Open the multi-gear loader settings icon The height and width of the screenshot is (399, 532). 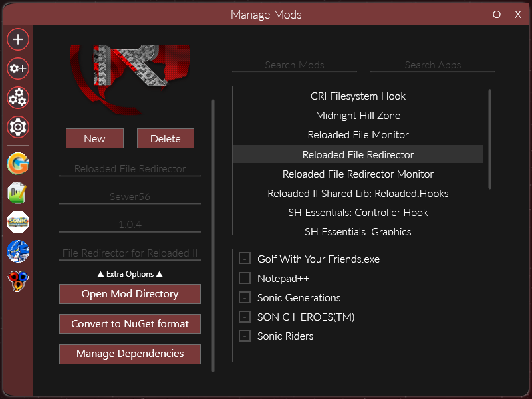pos(18,98)
